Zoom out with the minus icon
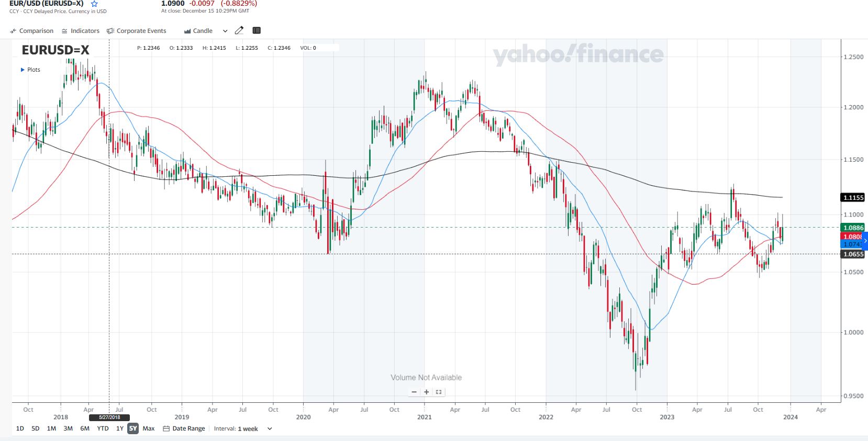This screenshot has width=868, height=441. (x=414, y=392)
